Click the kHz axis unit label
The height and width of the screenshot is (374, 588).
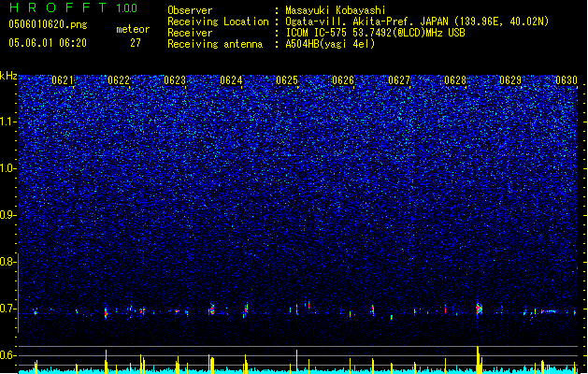click(8, 76)
